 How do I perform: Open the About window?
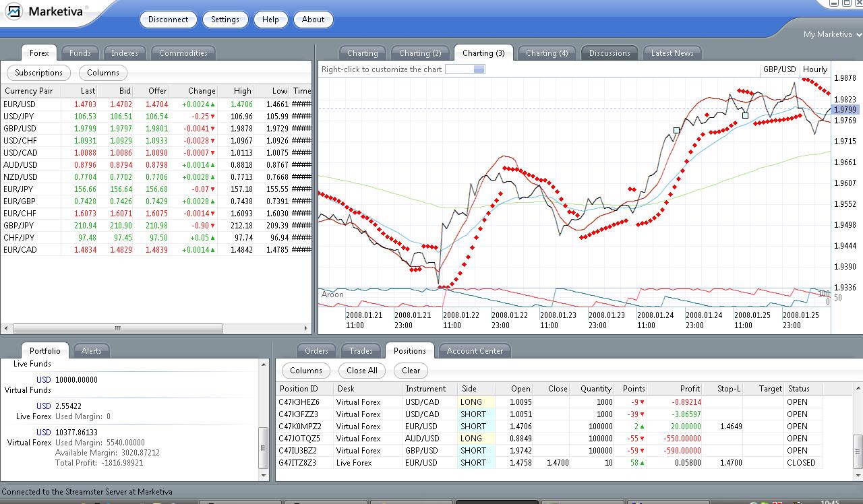click(x=313, y=20)
